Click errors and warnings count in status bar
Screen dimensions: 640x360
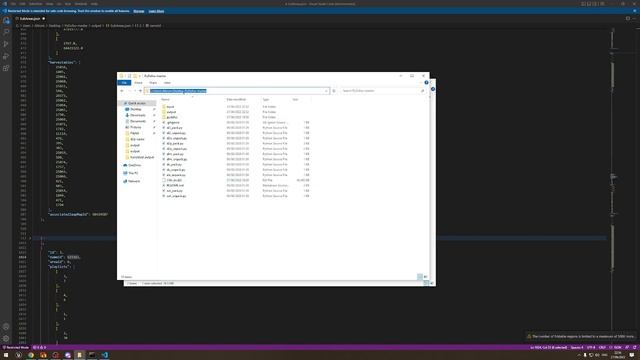(x=40, y=347)
